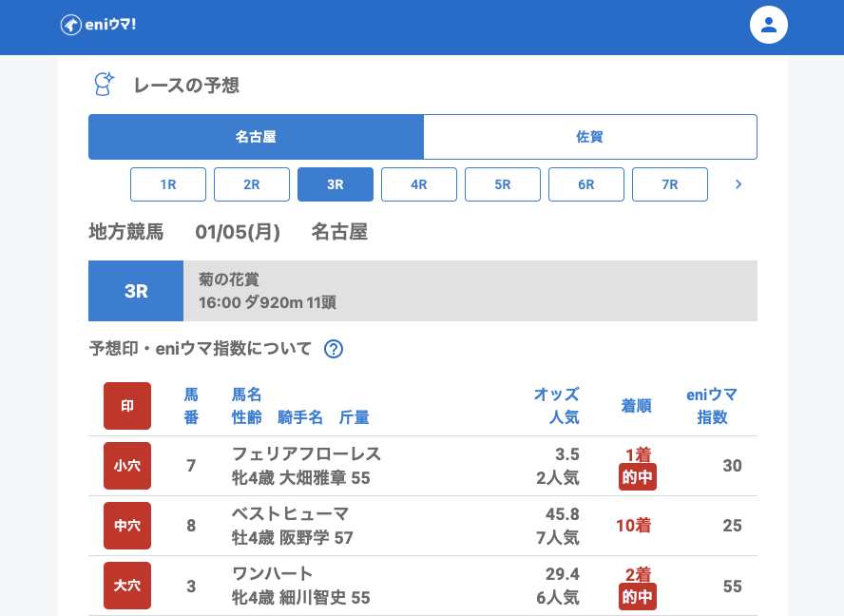
Task: Open the user profile icon
Action: click(769, 25)
